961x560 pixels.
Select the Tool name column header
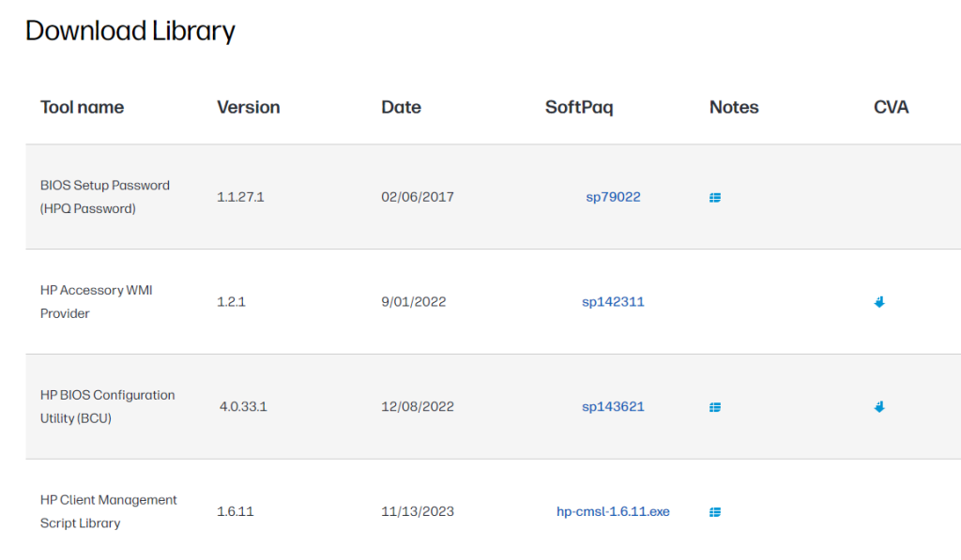tap(83, 107)
